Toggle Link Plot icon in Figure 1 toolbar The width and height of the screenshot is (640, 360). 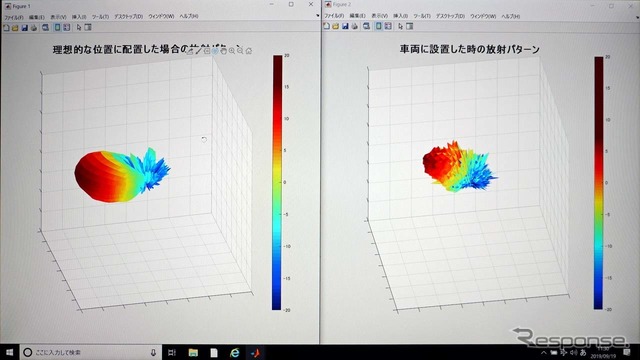45,28
